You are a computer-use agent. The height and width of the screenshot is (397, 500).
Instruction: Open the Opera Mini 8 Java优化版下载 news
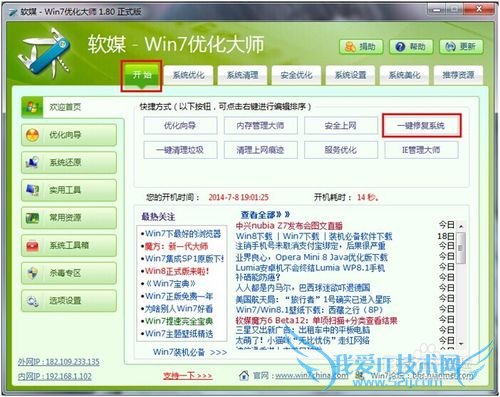coord(312,257)
